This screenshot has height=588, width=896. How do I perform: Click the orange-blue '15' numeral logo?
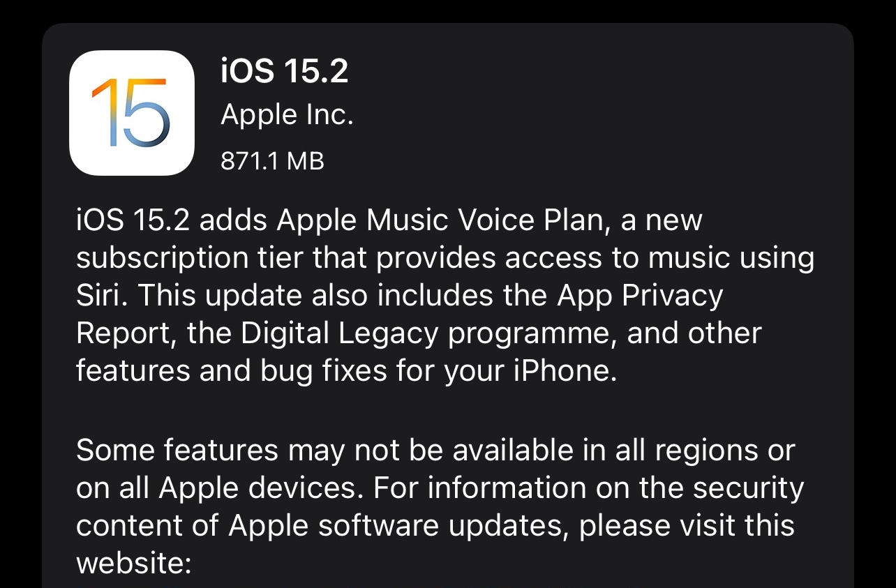[131, 114]
